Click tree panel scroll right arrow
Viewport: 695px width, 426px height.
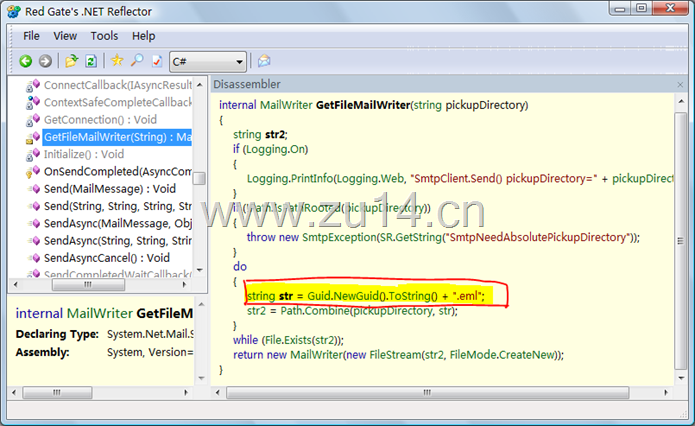[x=185, y=285]
